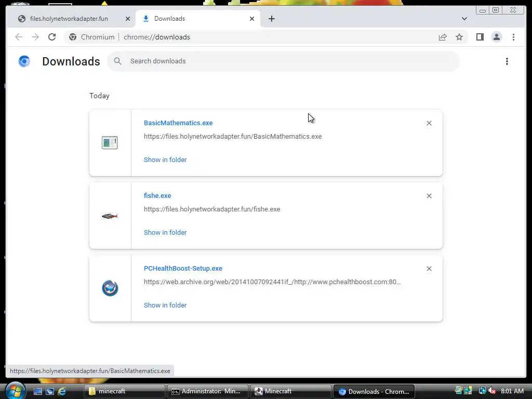Switch to the Administrator command prompt window
The height and width of the screenshot is (399, 532).
207,391
